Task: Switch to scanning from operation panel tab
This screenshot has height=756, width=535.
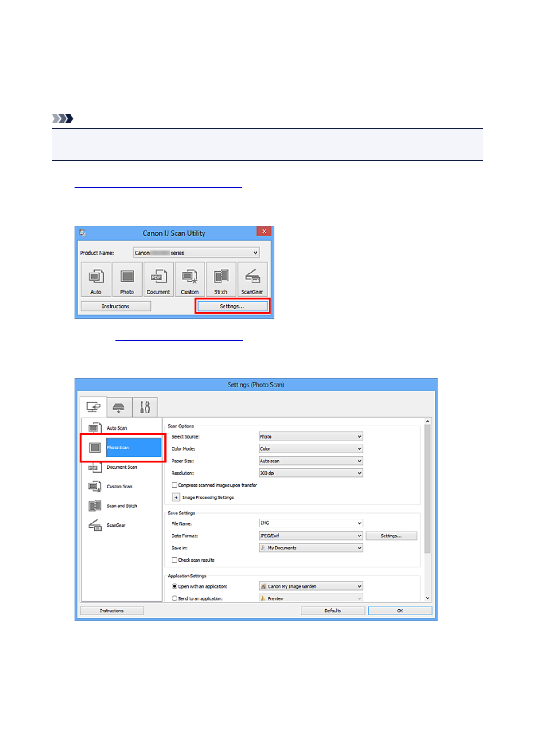Action: point(119,407)
